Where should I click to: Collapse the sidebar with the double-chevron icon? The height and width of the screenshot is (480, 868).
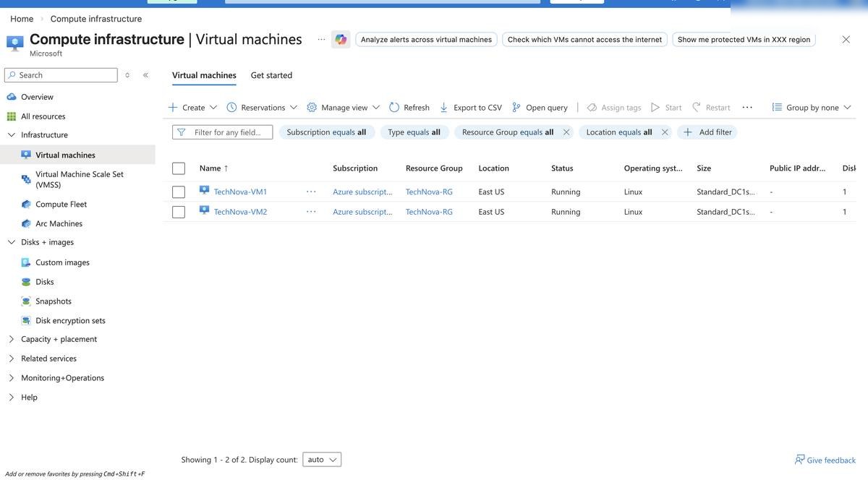(x=145, y=75)
